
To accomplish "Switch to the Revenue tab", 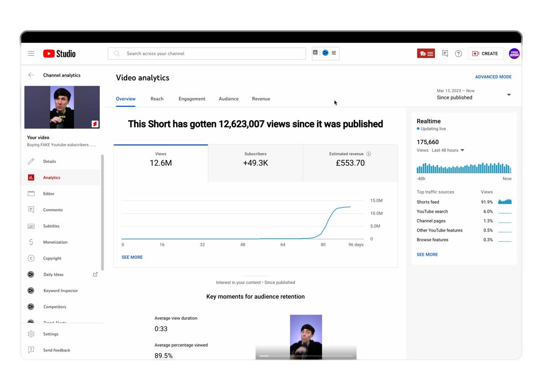I will coord(261,99).
